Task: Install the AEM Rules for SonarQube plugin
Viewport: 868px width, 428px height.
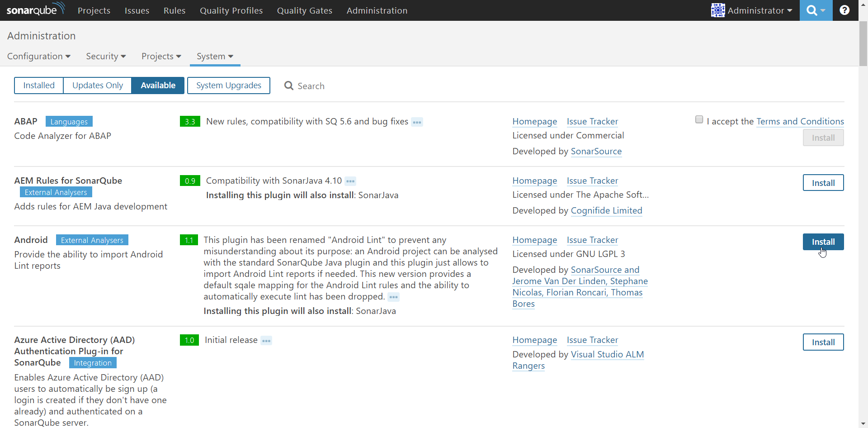Action: 823,183
